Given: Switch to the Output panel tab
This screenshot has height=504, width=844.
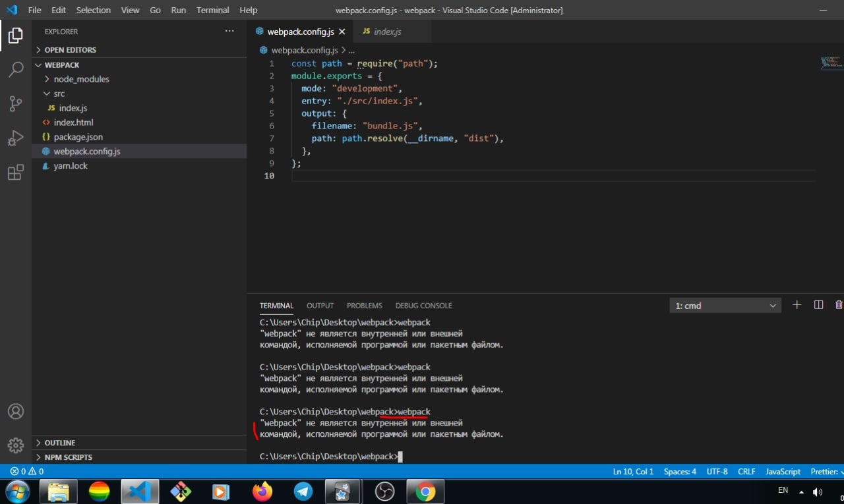Looking at the screenshot, I should [320, 306].
